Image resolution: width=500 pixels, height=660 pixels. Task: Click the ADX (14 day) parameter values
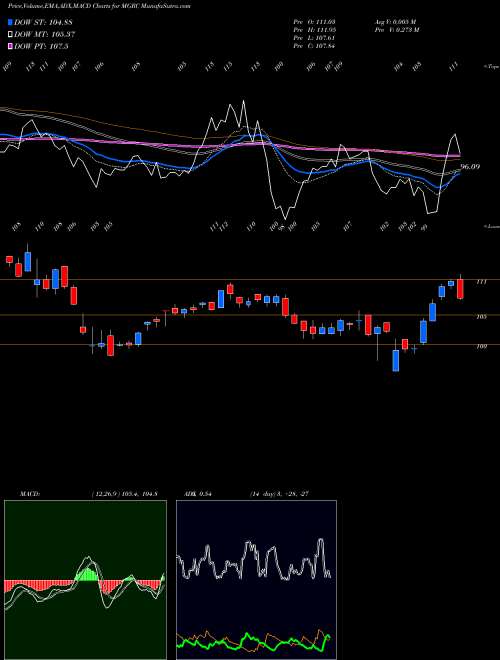[x=279, y=494]
